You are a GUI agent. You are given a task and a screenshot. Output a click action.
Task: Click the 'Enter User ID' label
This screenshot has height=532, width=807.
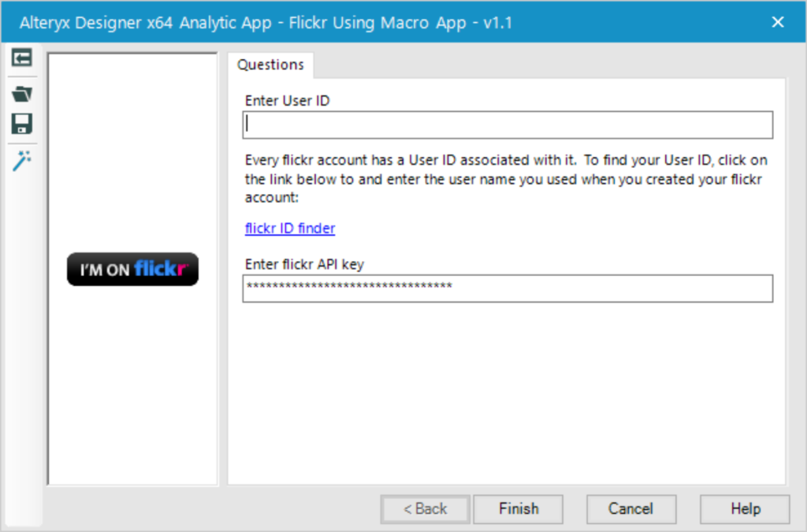(287, 101)
